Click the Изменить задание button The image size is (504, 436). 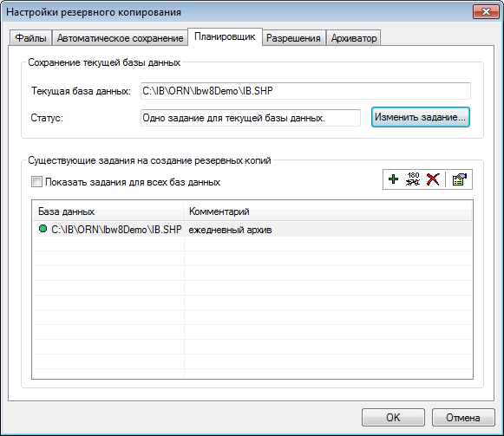tap(421, 117)
